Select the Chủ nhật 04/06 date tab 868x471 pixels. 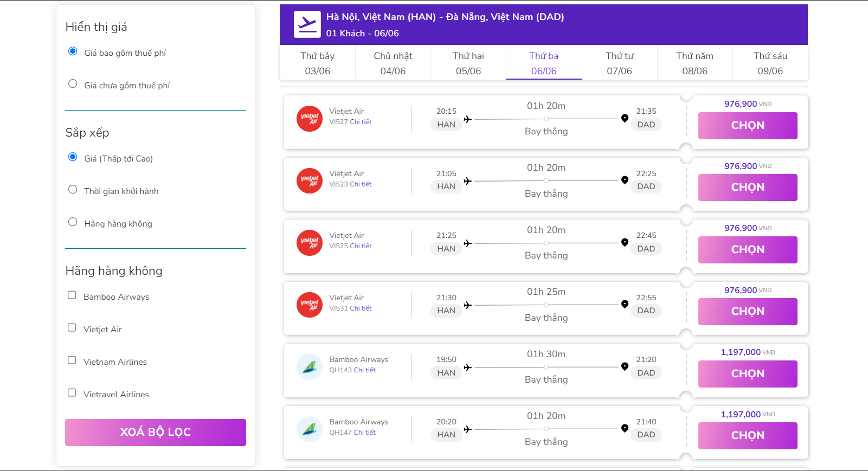(393, 63)
